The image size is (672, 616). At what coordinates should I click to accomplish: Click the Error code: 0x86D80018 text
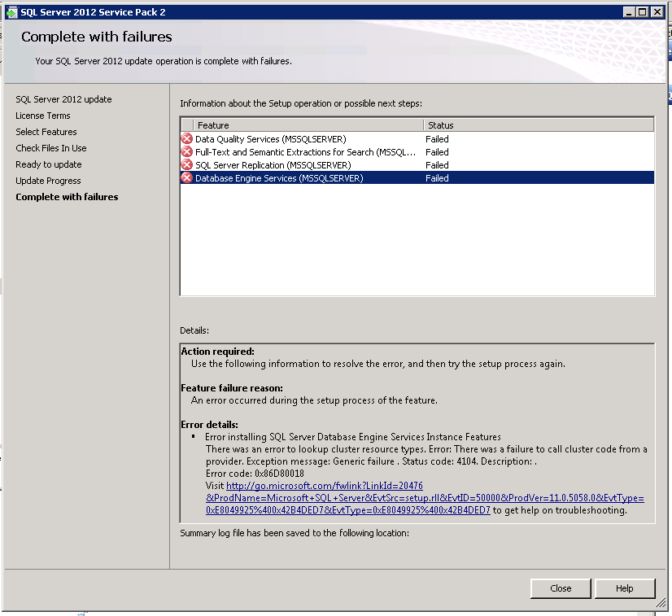[x=255, y=474]
